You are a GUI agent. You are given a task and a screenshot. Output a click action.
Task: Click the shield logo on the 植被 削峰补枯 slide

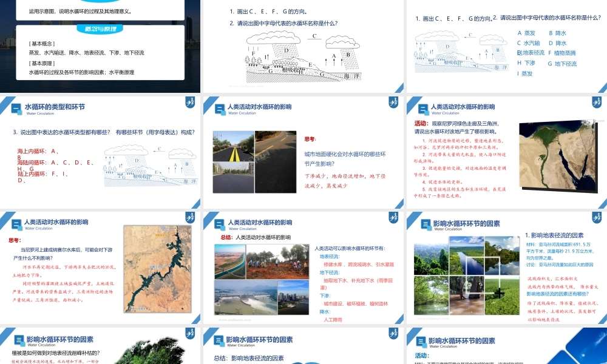coord(190,333)
